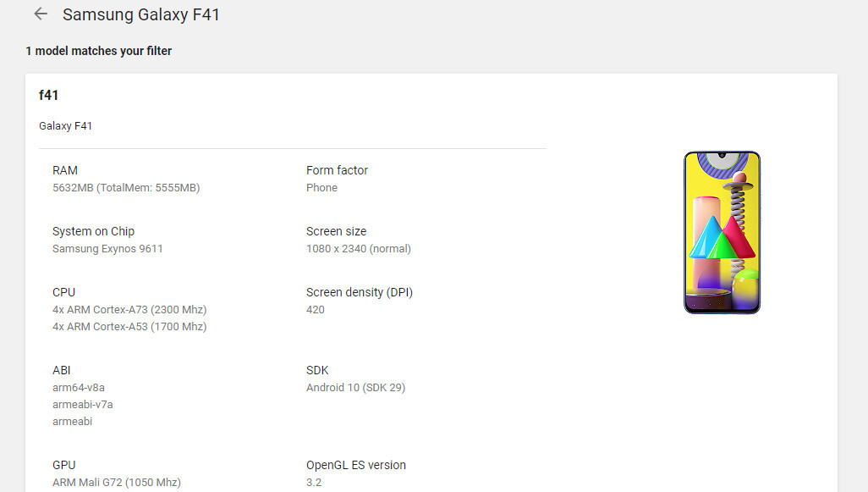This screenshot has height=492, width=868.
Task: Click the System on Chip label
Action: (94, 231)
